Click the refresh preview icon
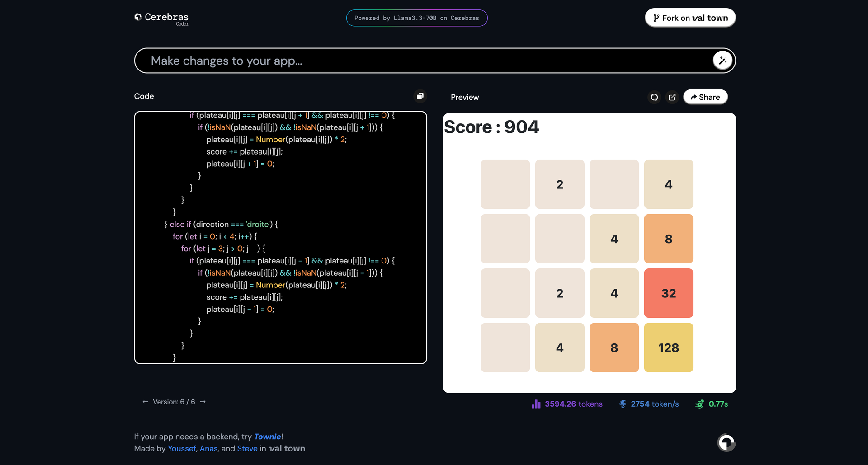868x465 pixels. (x=654, y=97)
